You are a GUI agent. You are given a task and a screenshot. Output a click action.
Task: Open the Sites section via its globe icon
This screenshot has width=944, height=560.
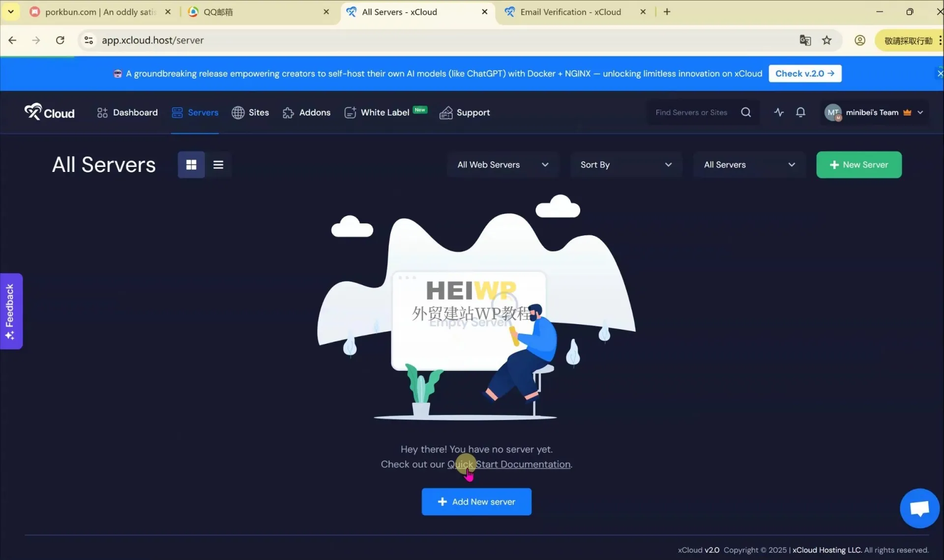pos(239,112)
